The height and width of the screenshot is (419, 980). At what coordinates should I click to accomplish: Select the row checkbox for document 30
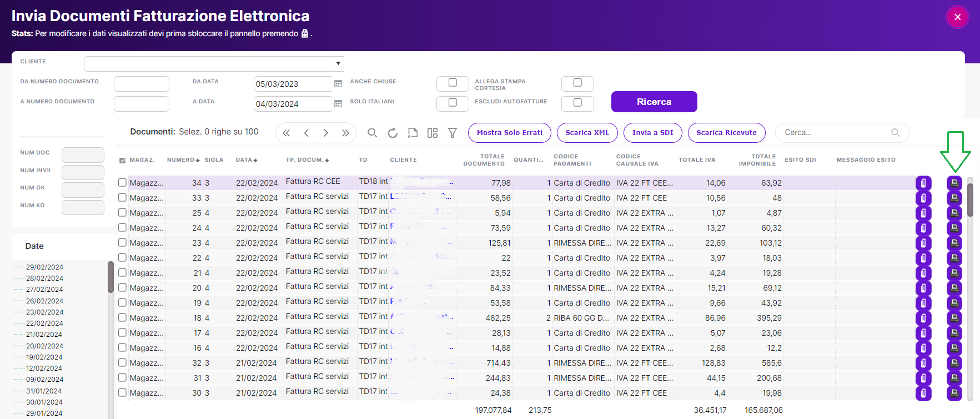(122, 392)
